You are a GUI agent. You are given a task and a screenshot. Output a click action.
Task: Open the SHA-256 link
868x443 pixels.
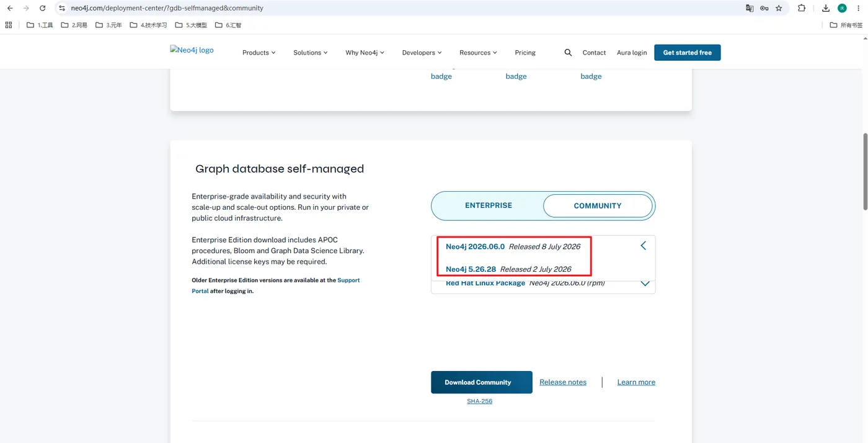[479, 401]
